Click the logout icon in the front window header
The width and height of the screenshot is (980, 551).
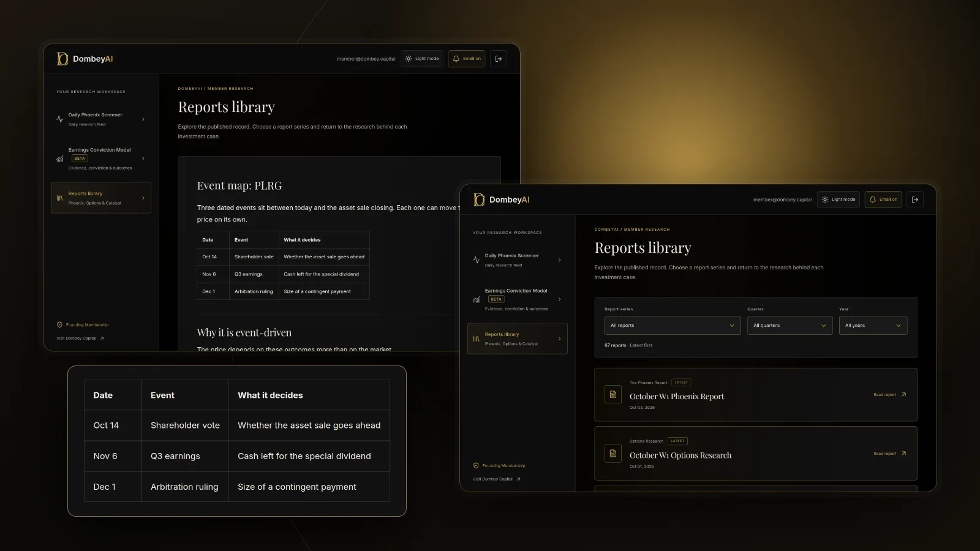pyautogui.click(x=915, y=200)
